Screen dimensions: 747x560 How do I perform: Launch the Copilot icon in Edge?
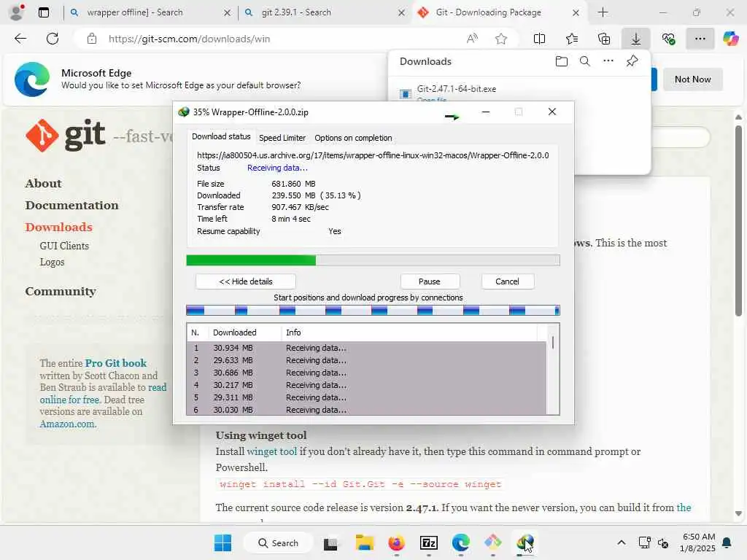point(730,39)
